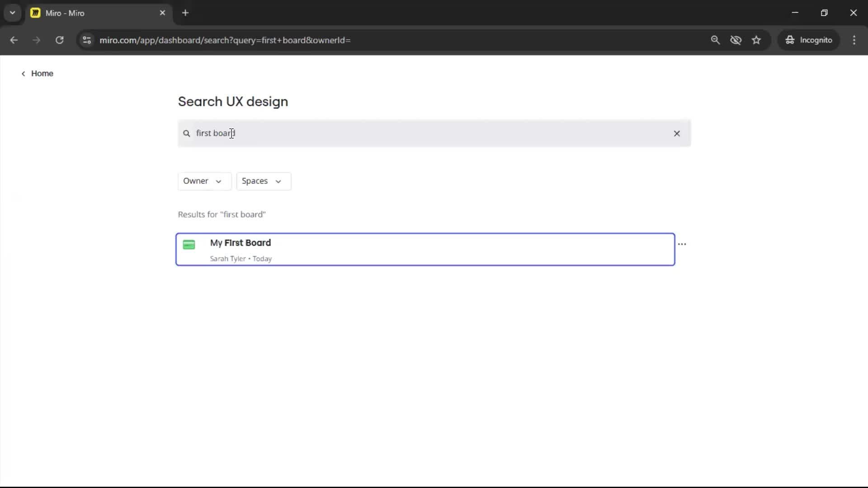
Task: Click the Miro favicon in tab
Action: (x=35, y=13)
